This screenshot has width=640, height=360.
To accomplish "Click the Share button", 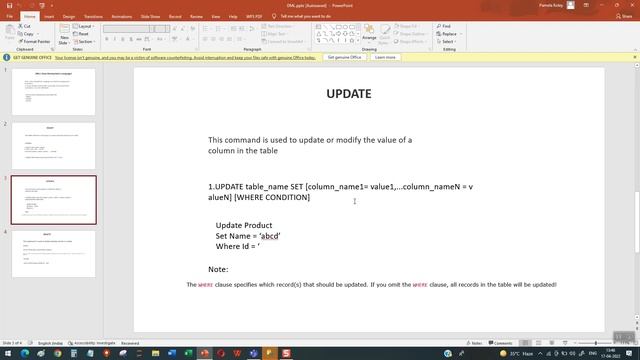I will pyautogui.click(x=624, y=16).
